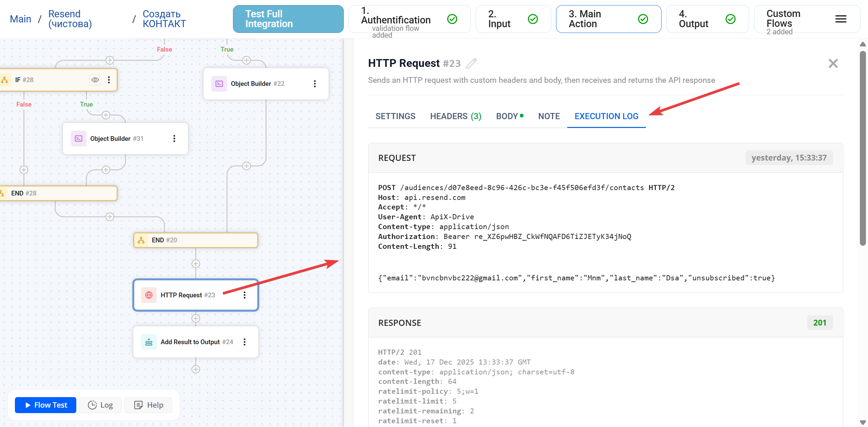Click the Object Builder #22 code icon

pos(219,83)
